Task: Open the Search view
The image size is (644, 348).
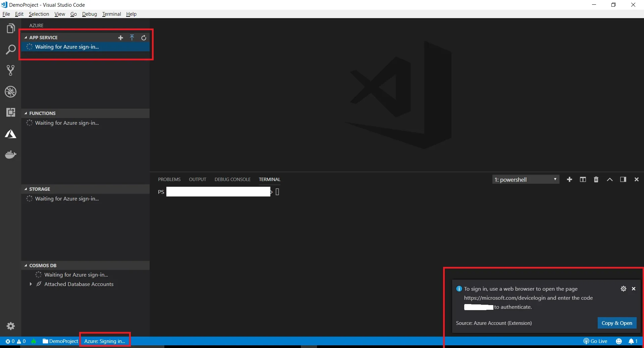Action: click(11, 50)
